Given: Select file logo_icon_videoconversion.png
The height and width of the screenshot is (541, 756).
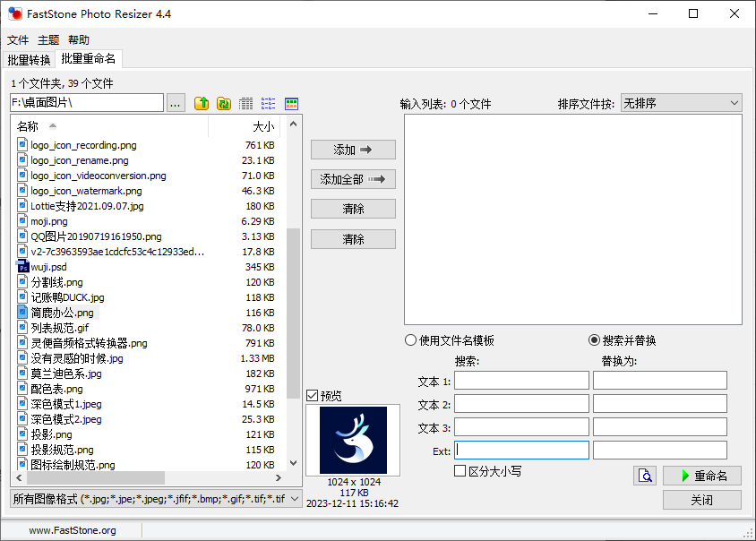Looking at the screenshot, I should click(x=99, y=176).
